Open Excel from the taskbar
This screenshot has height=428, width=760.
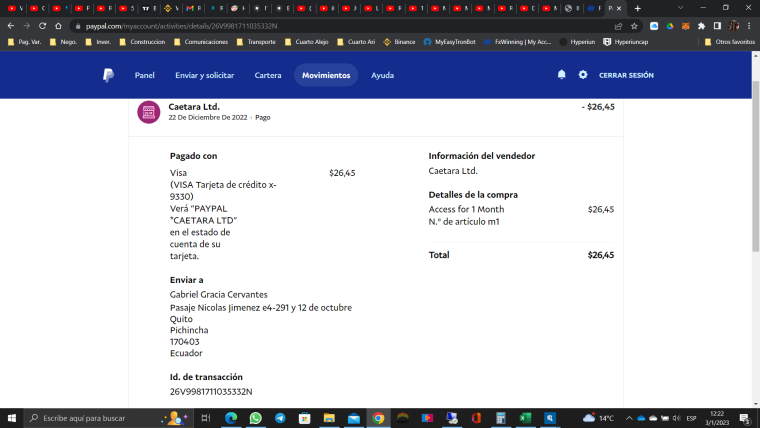pos(525,418)
